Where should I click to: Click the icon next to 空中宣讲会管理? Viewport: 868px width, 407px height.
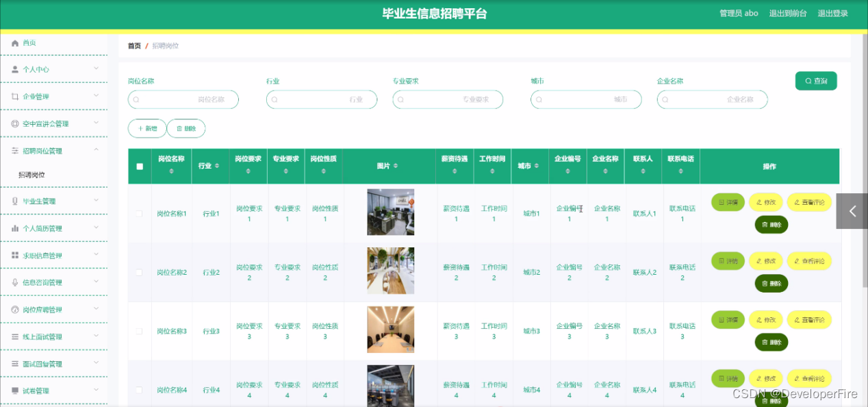pos(15,124)
